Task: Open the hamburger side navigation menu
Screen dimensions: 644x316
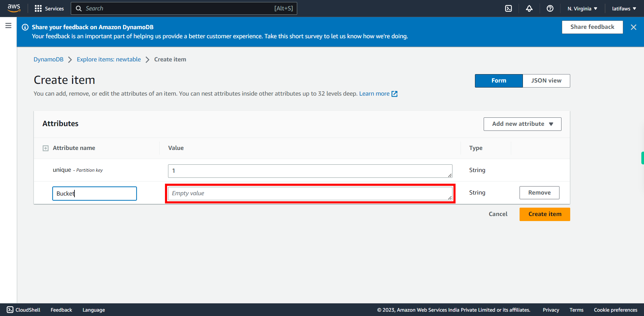Action: click(8, 25)
